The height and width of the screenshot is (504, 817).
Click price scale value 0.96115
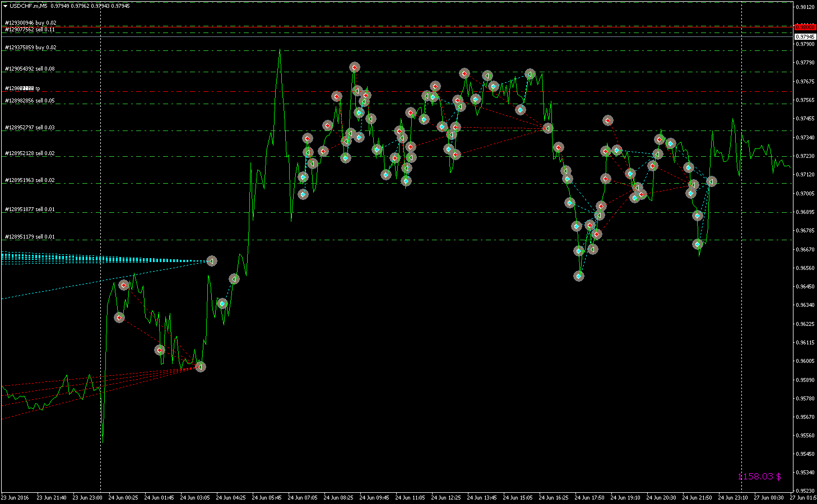[x=806, y=343]
